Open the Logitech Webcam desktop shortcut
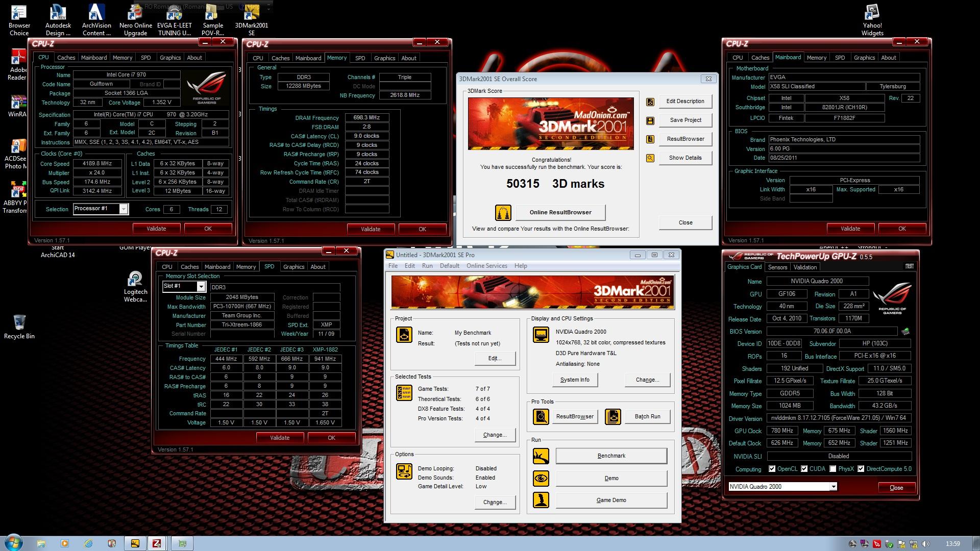 tap(135, 287)
